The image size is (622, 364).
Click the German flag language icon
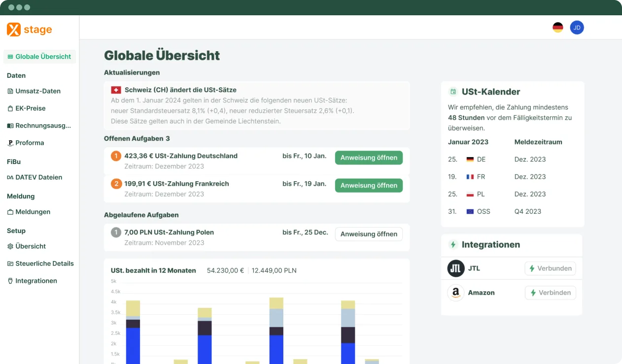click(x=558, y=28)
